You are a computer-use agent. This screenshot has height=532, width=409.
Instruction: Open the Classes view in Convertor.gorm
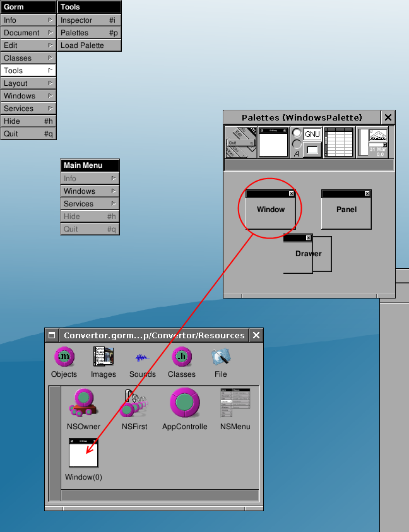182,362
